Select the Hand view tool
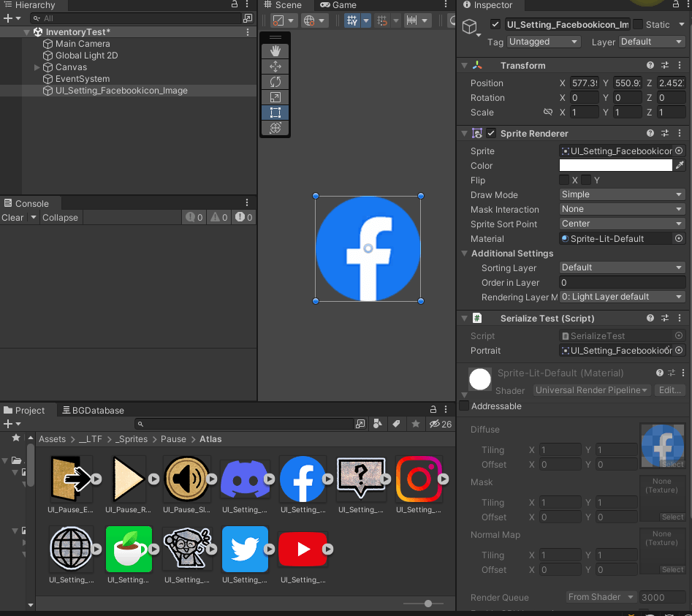Image resolution: width=692 pixels, height=616 pixels. coord(275,51)
